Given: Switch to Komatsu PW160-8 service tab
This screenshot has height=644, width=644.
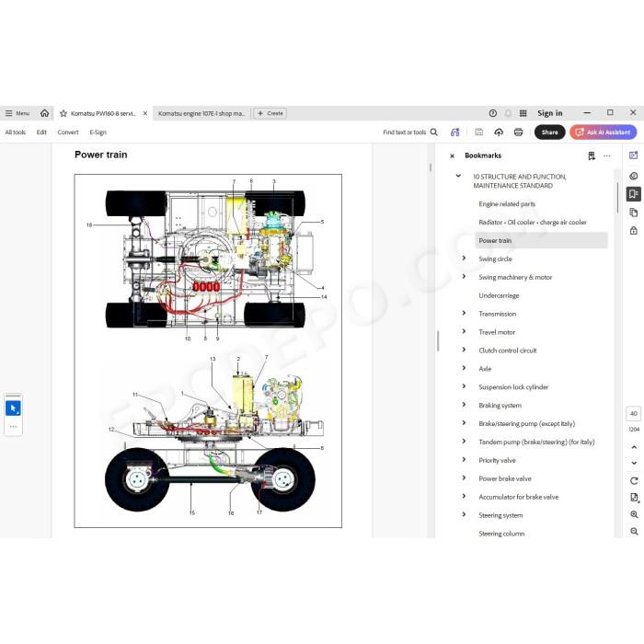Looking at the screenshot, I should [x=103, y=113].
